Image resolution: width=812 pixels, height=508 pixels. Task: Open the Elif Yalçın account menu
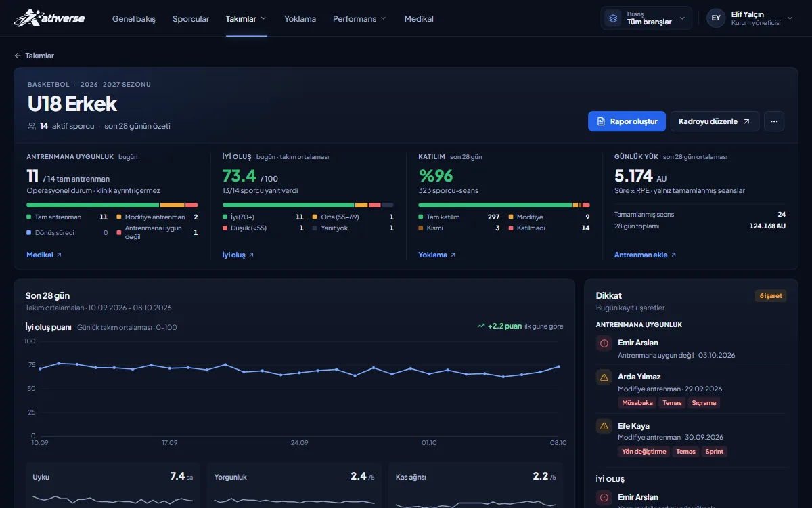click(x=749, y=18)
